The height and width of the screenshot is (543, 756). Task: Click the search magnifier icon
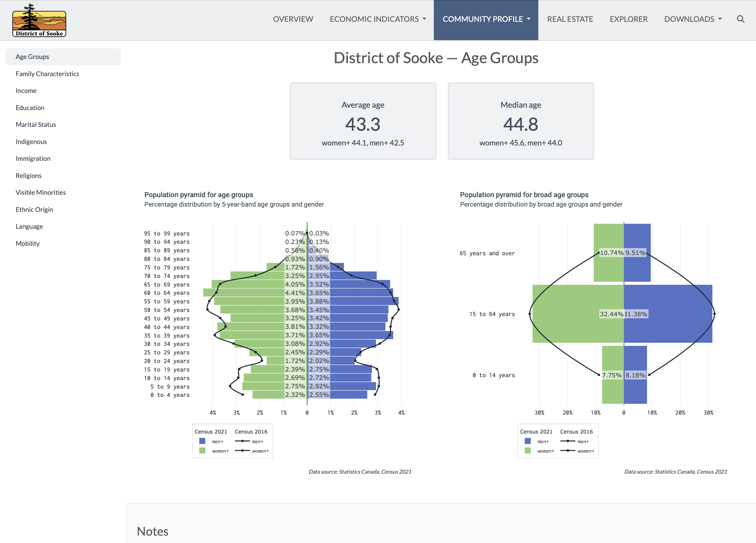(740, 19)
